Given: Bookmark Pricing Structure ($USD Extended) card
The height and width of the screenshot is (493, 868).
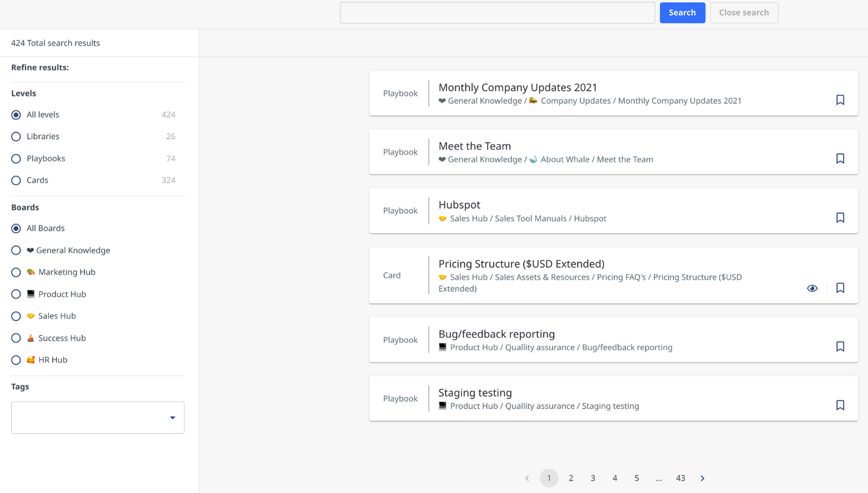Looking at the screenshot, I should tap(840, 288).
